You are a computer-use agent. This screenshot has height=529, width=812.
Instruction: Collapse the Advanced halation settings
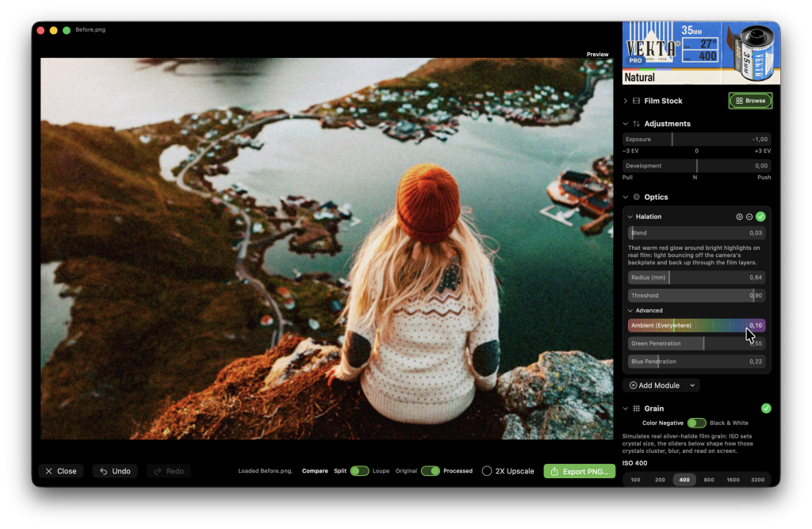pos(630,310)
